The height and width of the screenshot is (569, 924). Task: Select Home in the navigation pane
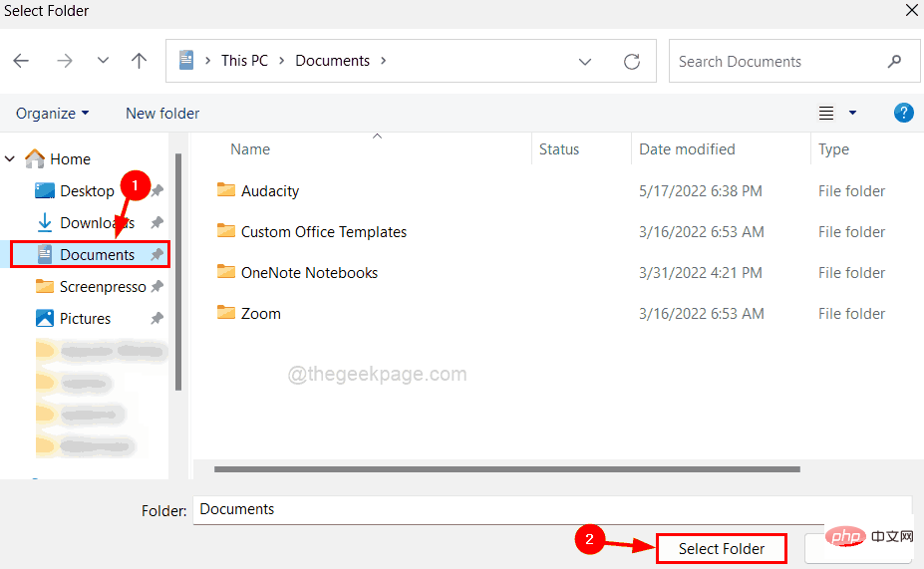point(70,159)
